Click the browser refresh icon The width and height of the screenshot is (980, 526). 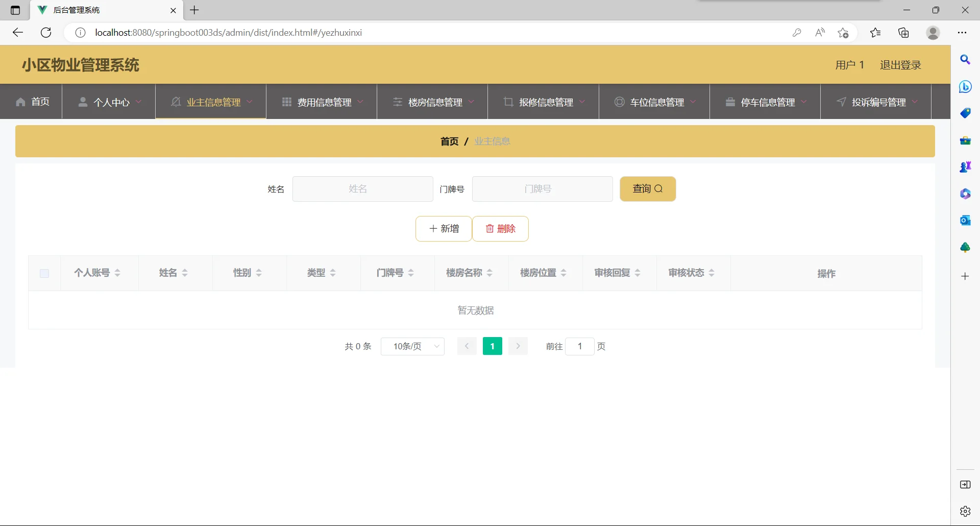46,32
